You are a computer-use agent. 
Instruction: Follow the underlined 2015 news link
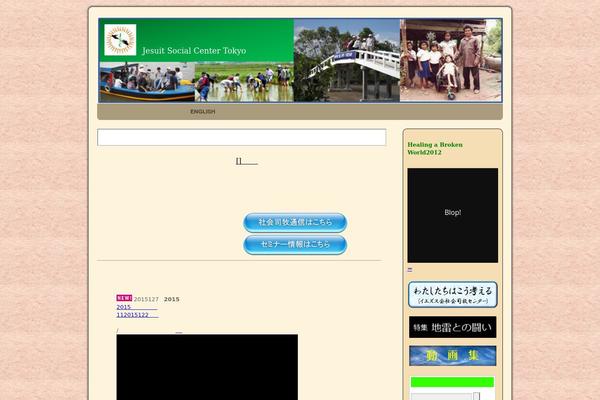click(137, 307)
